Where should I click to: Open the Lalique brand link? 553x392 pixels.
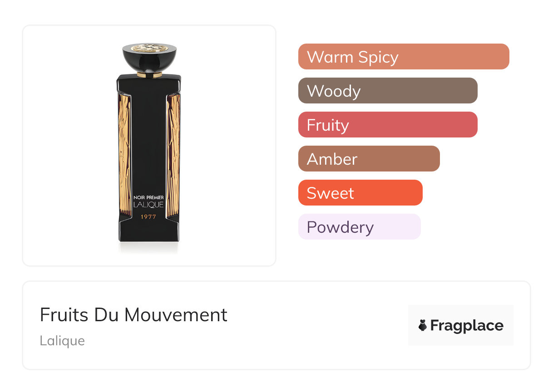(x=62, y=341)
